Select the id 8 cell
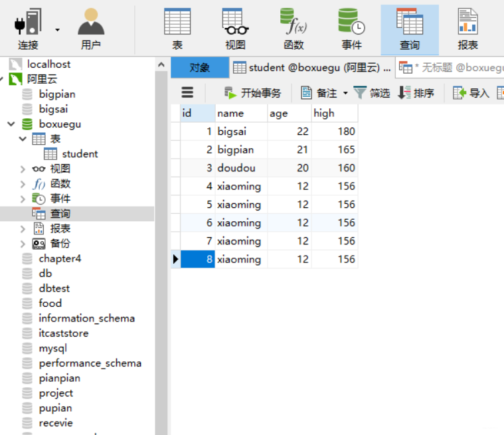The width and height of the screenshot is (504, 435). pos(198,259)
